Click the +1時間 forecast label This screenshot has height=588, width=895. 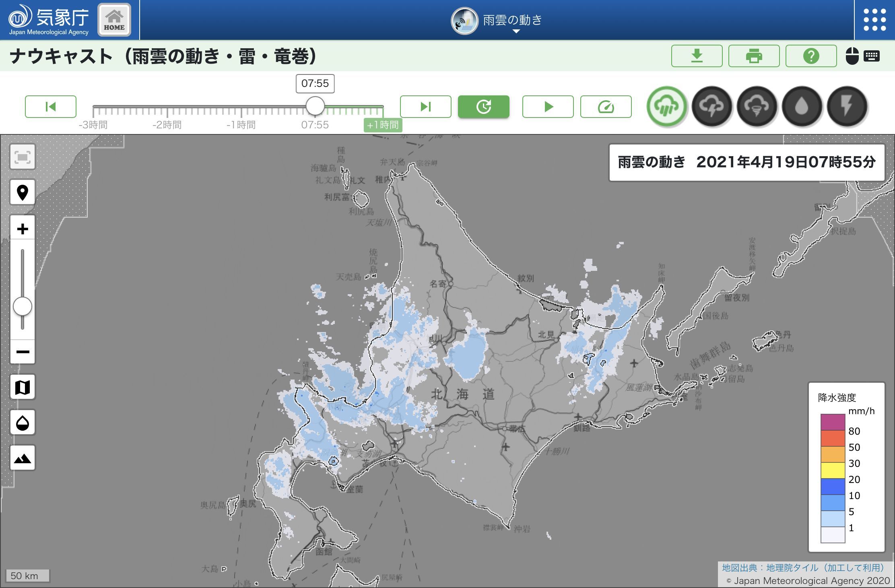pos(383,125)
